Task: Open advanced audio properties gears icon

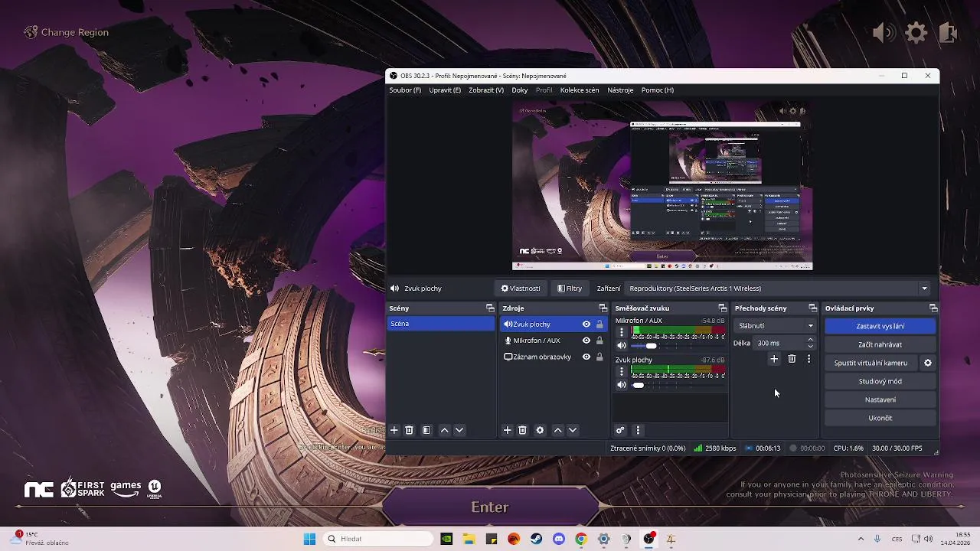Action: pyautogui.click(x=620, y=430)
